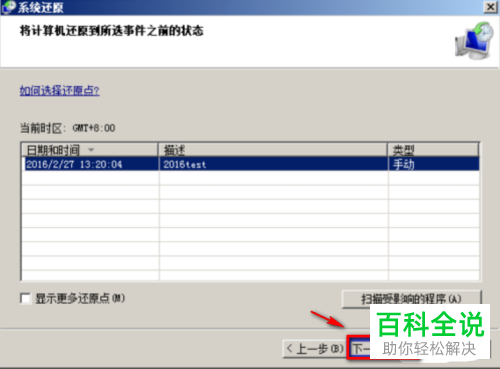The image size is (500, 369).
Task: Enable the '显示更多还原点' checkbox
Action: pyautogui.click(x=25, y=298)
